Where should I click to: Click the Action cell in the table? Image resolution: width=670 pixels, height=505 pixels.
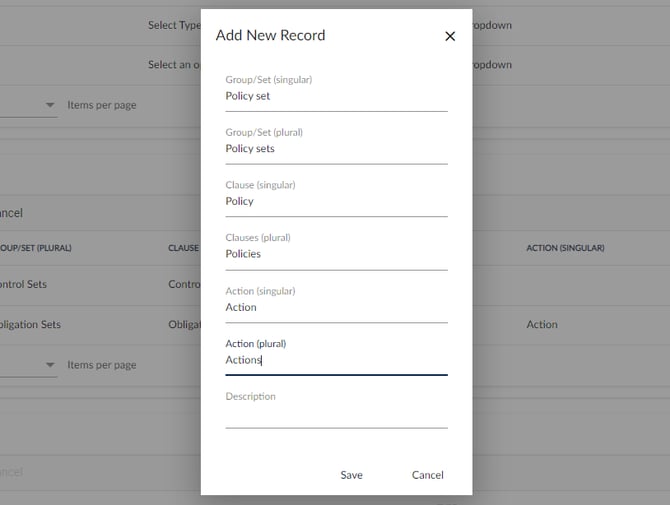click(x=542, y=325)
